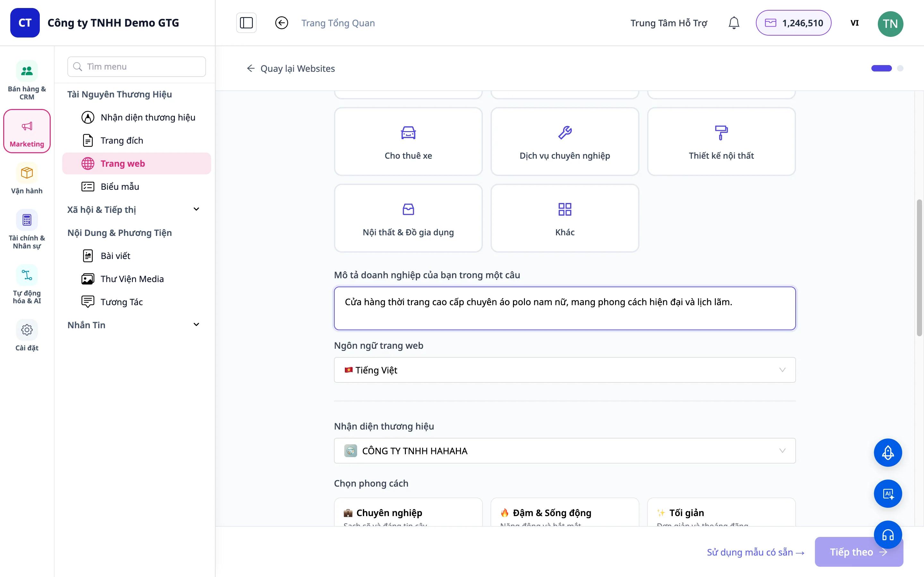This screenshot has width=924, height=577.
Task: Open Cài đặt gear icon
Action: (x=27, y=335)
